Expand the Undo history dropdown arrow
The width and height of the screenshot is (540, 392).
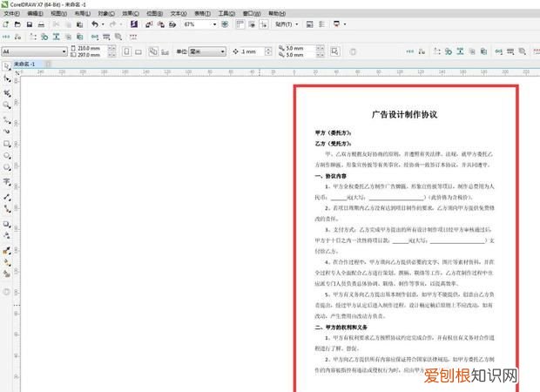(103, 24)
